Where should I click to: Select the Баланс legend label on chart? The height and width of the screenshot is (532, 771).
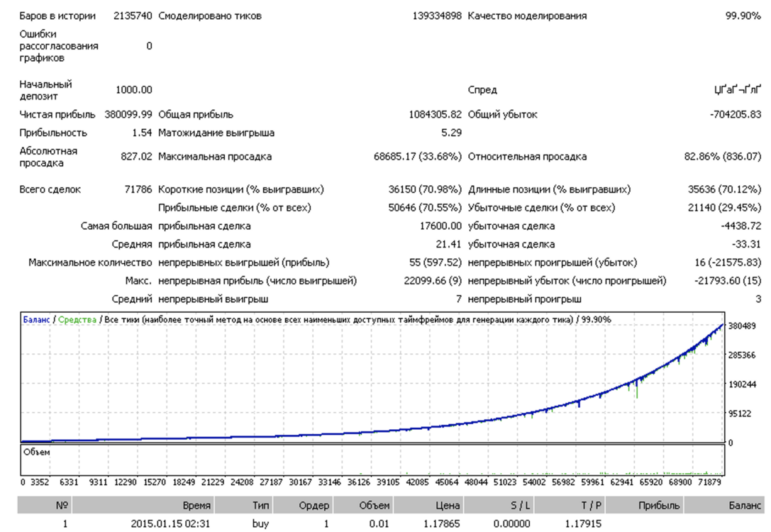(x=36, y=320)
